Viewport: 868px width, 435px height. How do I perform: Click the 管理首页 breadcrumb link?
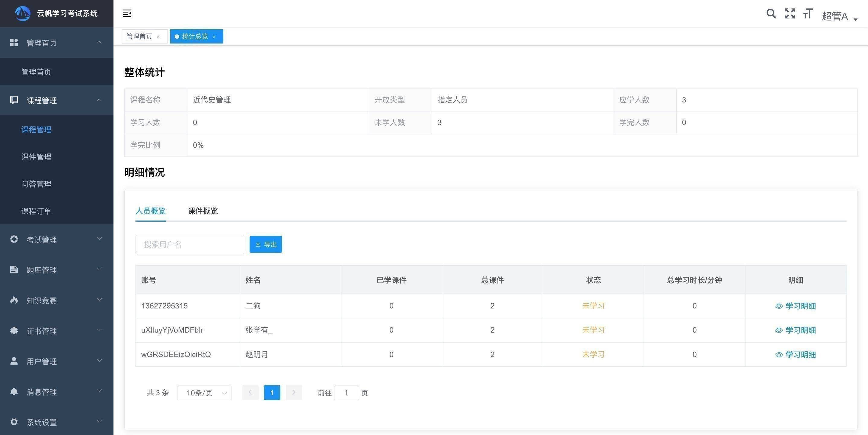point(139,36)
